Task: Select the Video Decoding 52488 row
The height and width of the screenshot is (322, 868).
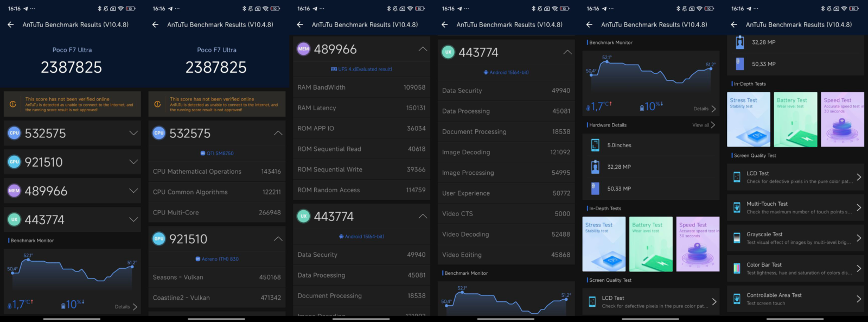Action: pyautogui.click(x=506, y=234)
